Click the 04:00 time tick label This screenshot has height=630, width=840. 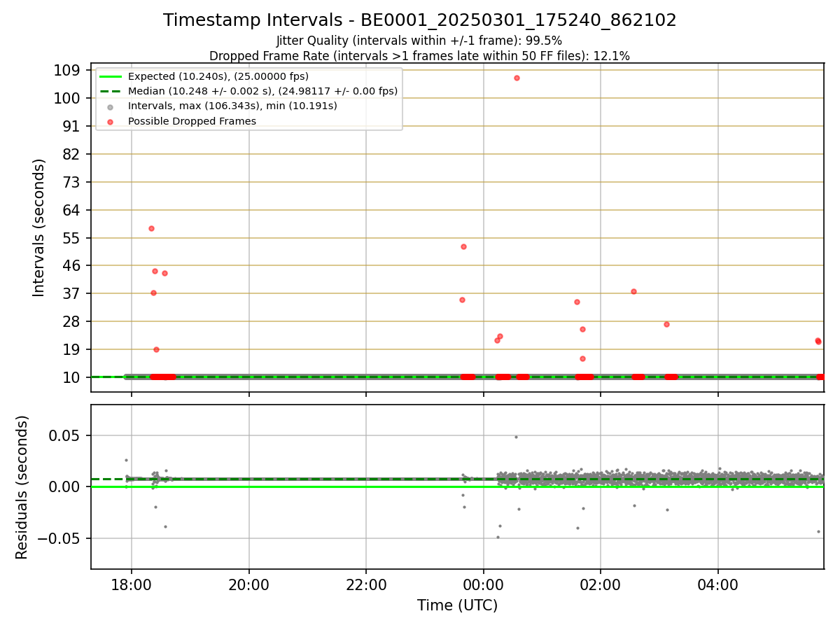click(x=718, y=585)
